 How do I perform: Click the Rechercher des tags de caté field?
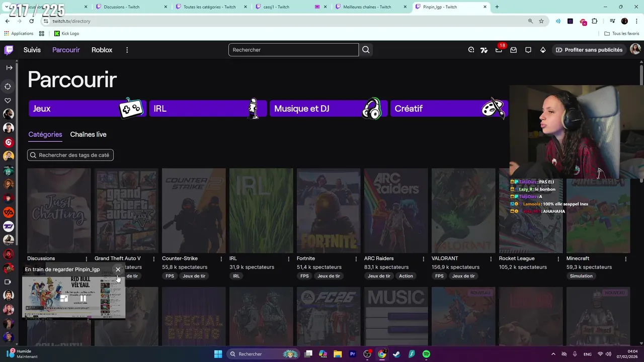tap(70, 155)
